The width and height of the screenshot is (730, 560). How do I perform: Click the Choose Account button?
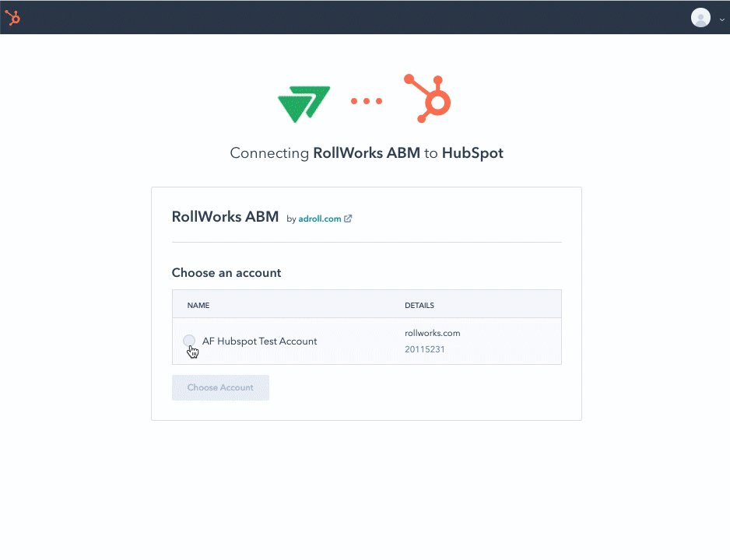(x=220, y=387)
